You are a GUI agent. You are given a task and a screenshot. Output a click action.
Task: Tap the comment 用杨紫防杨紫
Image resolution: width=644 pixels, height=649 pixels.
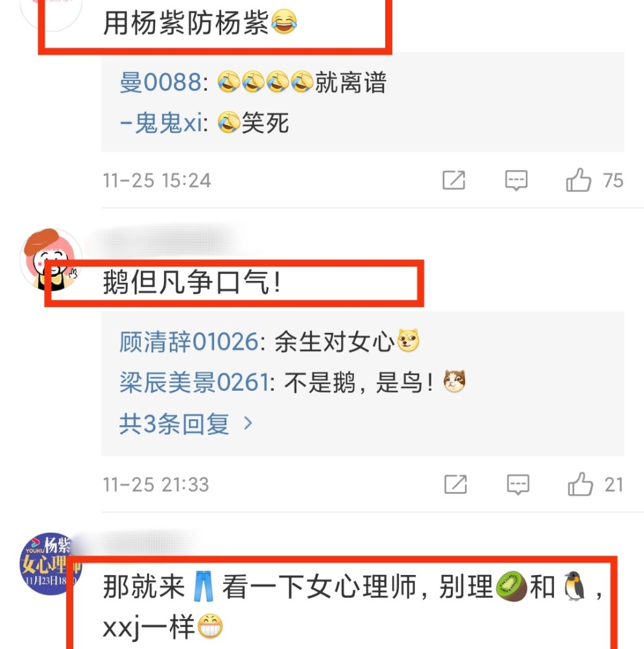[200, 22]
